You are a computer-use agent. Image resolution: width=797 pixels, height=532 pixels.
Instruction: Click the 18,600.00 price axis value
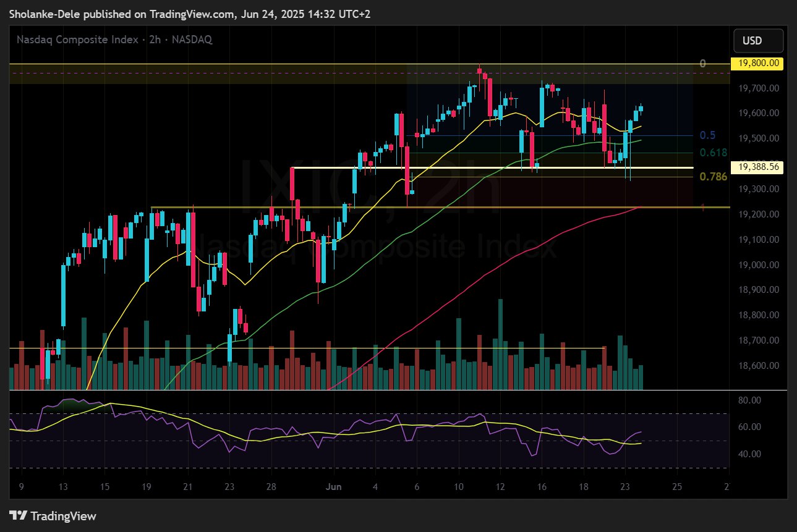pos(757,366)
